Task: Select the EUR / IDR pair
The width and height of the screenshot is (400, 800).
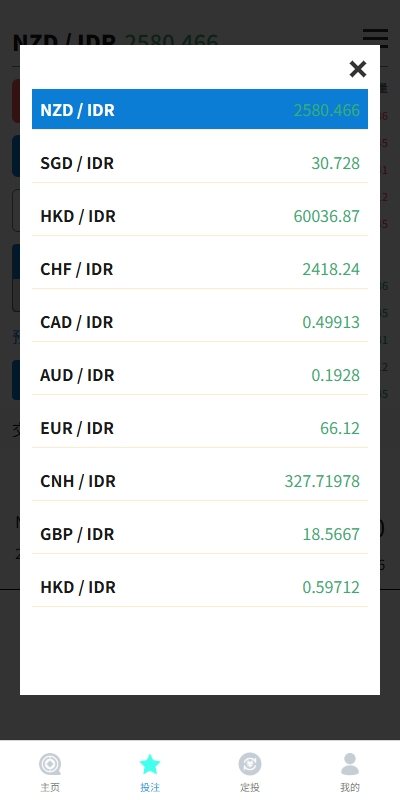Action: pyautogui.click(x=200, y=428)
